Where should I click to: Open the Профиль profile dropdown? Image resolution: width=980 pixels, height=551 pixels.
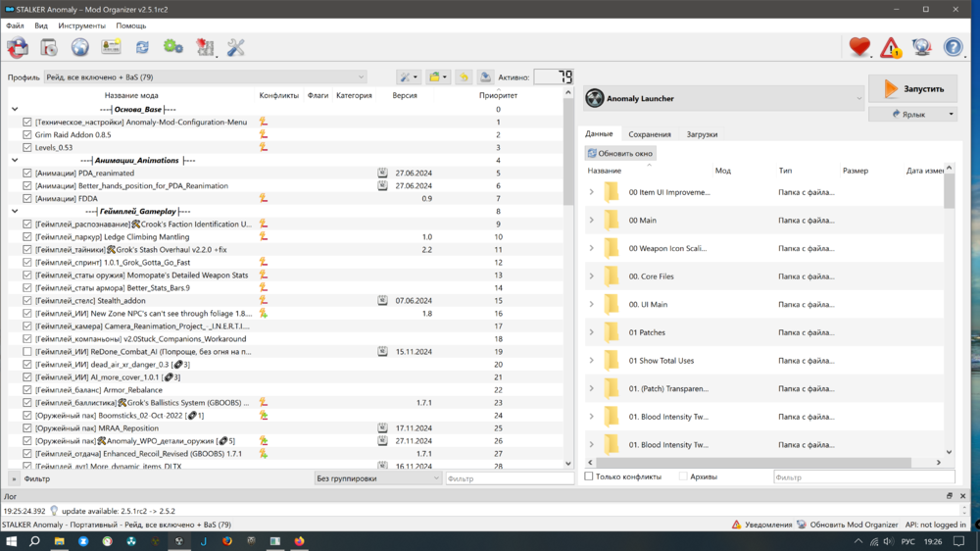tap(205, 76)
